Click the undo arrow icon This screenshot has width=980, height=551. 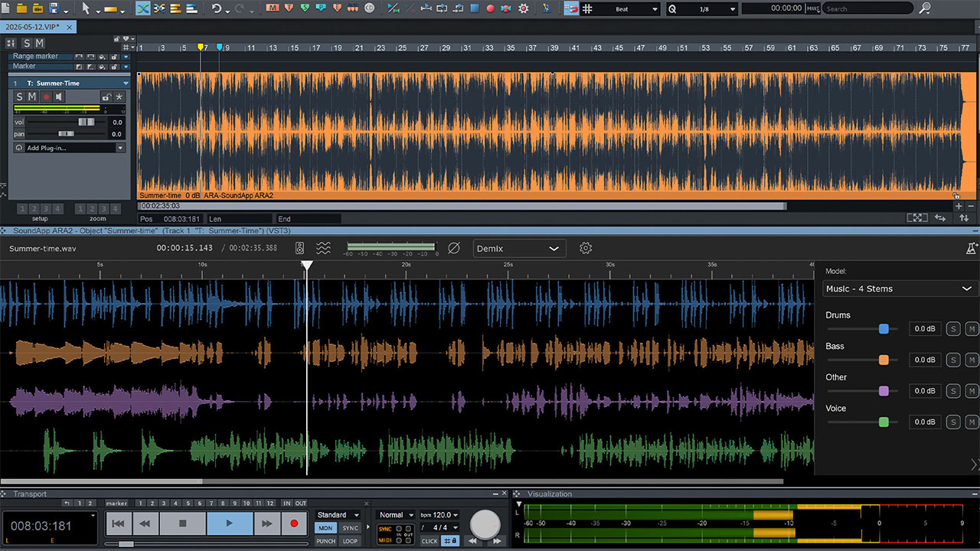(217, 8)
